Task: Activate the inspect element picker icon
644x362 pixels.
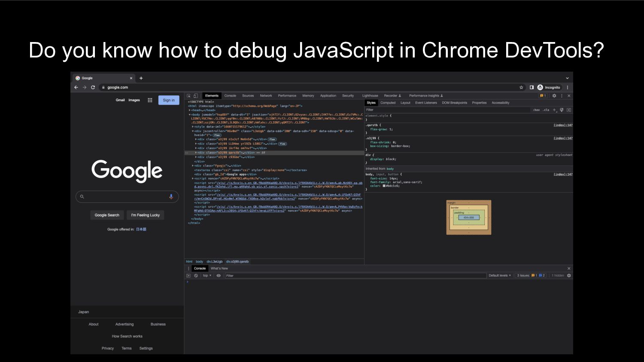Action: (x=188, y=96)
